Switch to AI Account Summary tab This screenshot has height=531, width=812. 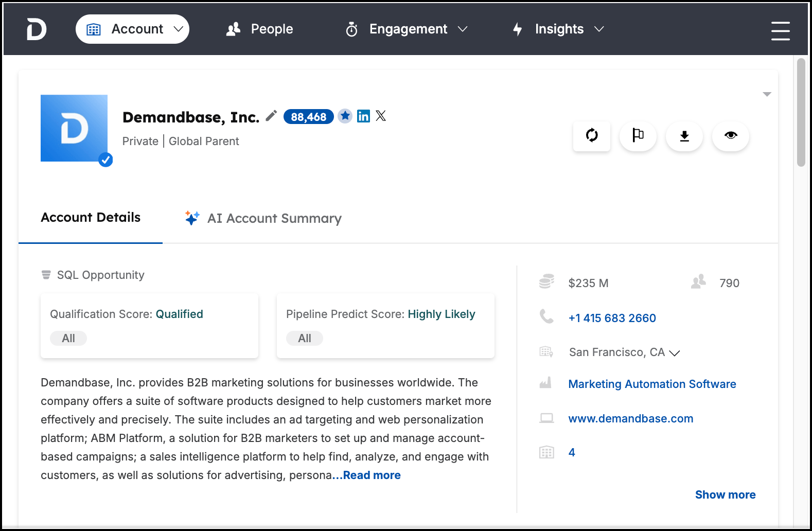263,218
